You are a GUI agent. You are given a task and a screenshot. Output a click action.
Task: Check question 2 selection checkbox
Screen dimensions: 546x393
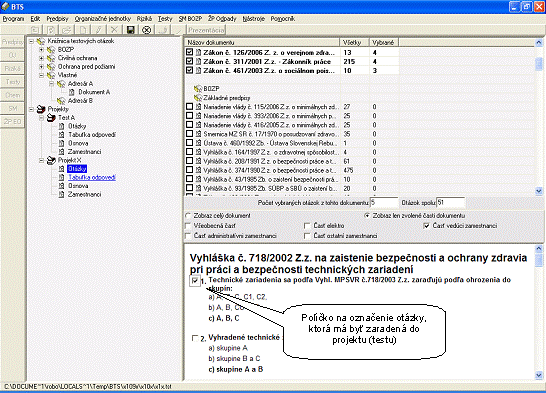[x=195, y=338]
